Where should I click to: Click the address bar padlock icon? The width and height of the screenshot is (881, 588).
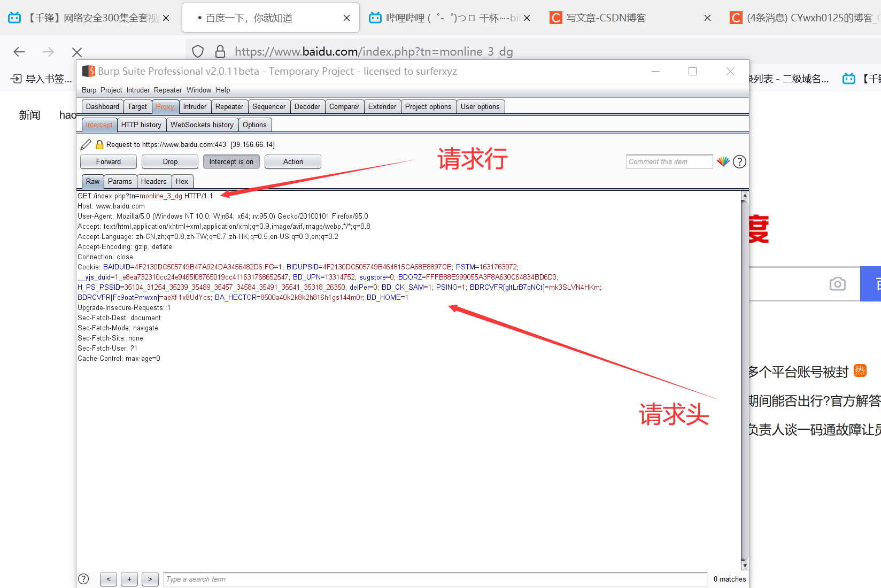(220, 51)
